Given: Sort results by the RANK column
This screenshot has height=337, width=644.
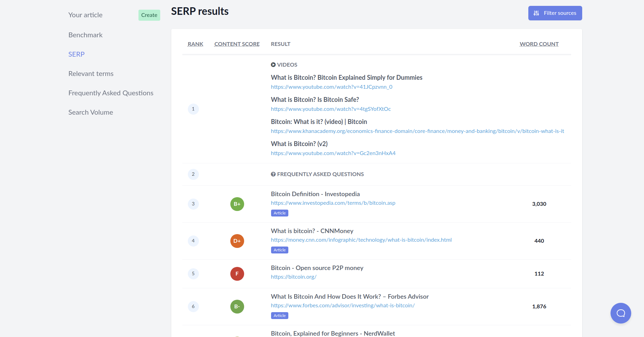Looking at the screenshot, I should 195,44.
